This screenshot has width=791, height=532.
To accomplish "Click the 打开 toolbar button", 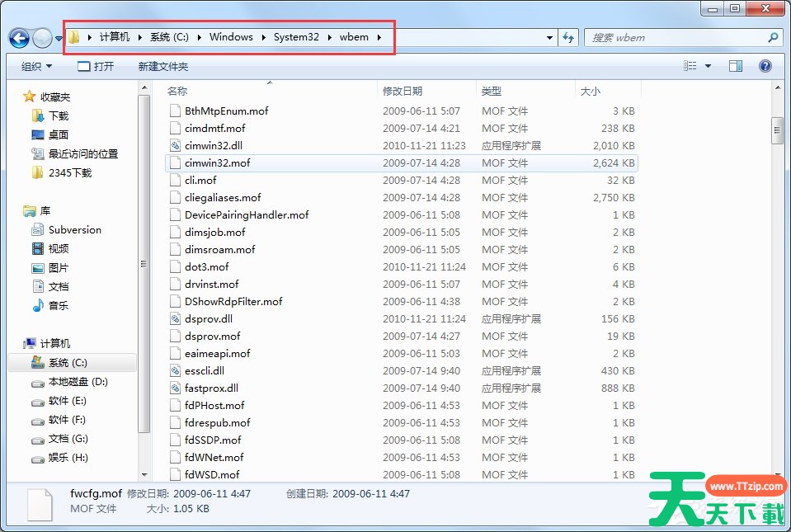I will 96,66.
